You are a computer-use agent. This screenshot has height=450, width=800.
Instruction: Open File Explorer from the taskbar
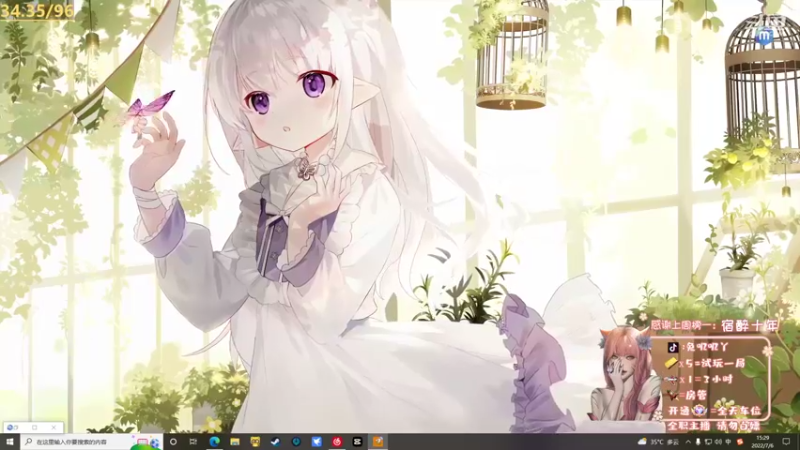click(235, 441)
